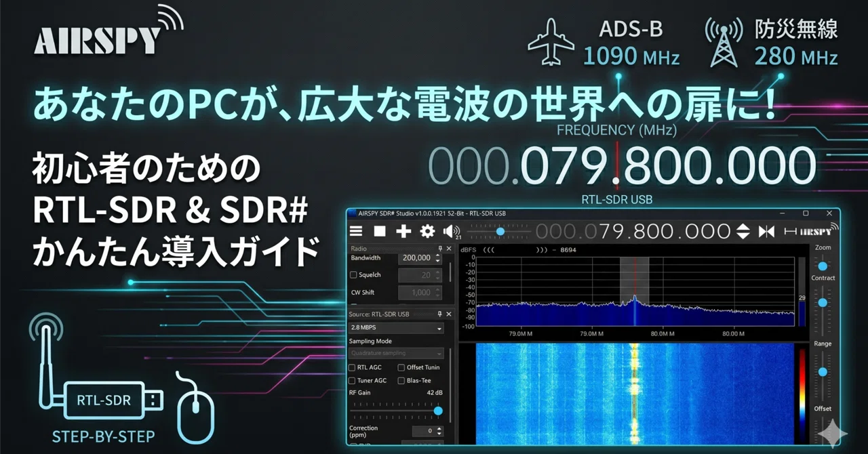The width and height of the screenshot is (868, 454).
Task: Click the "Sampling Mode" label
Action: click(370, 342)
